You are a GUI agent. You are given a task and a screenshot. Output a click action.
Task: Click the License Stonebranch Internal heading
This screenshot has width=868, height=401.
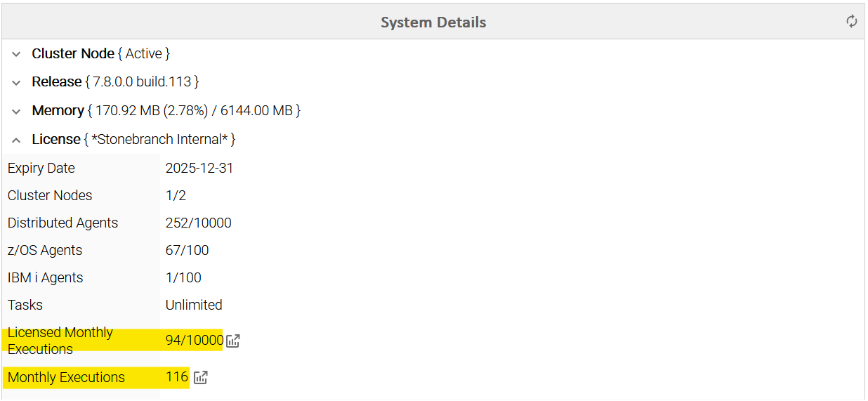(133, 140)
